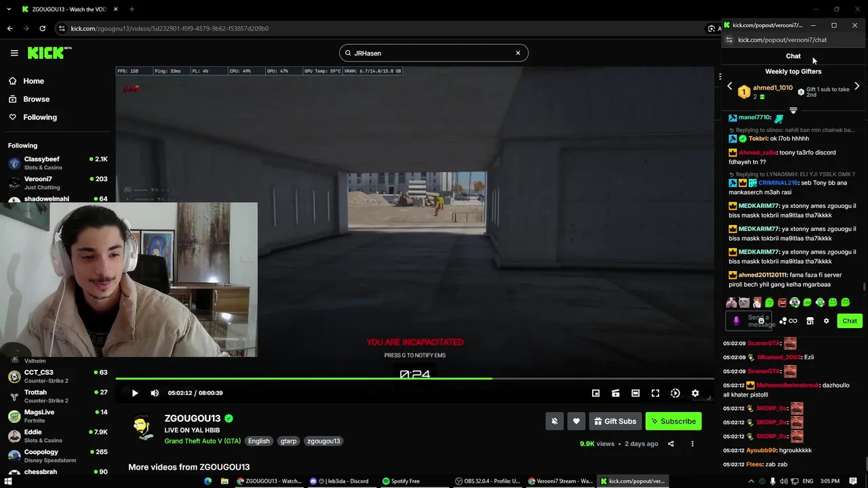This screenshot has height=488, width=868.
Task: Open Coopology channel in sidebar
Action: tap(58, 455)
